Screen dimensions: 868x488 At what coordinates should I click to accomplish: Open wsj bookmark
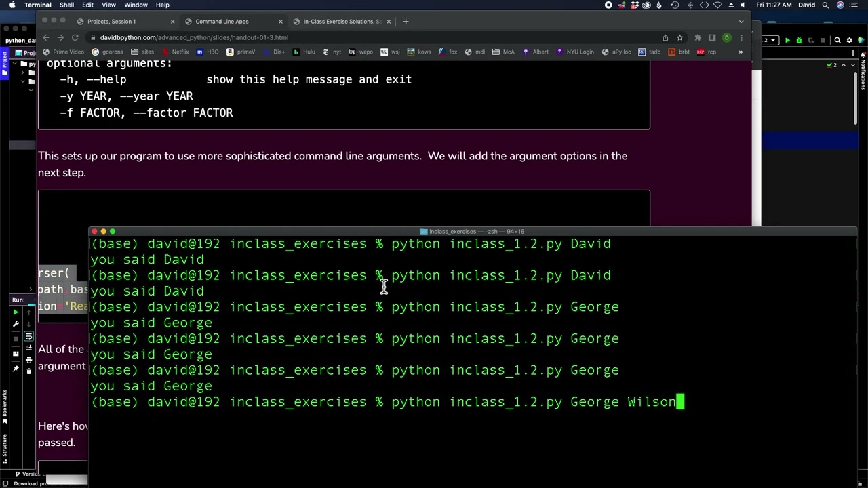click(x=391, y=52)
